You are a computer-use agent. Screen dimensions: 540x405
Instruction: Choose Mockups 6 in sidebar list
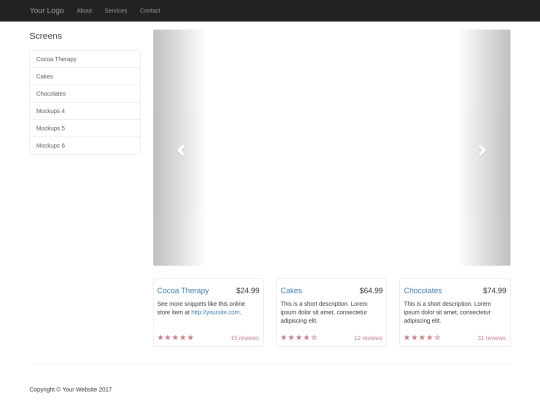tap(85, 145)
